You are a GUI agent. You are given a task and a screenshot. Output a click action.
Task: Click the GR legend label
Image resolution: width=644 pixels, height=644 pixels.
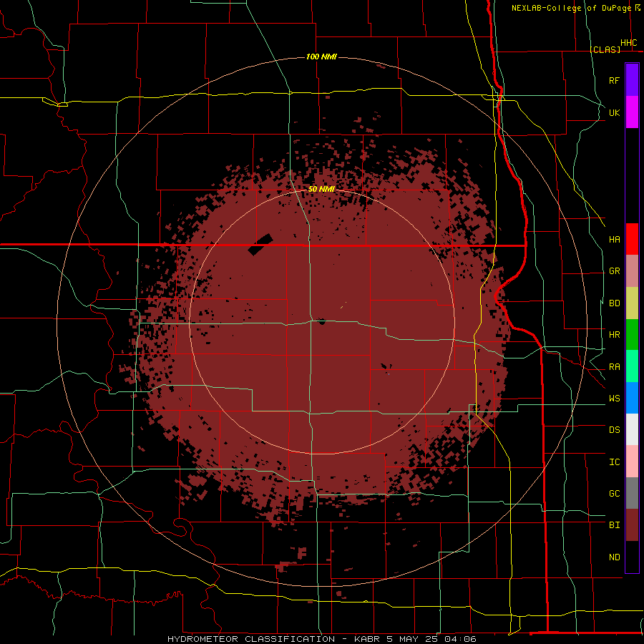tap(614, 271)
